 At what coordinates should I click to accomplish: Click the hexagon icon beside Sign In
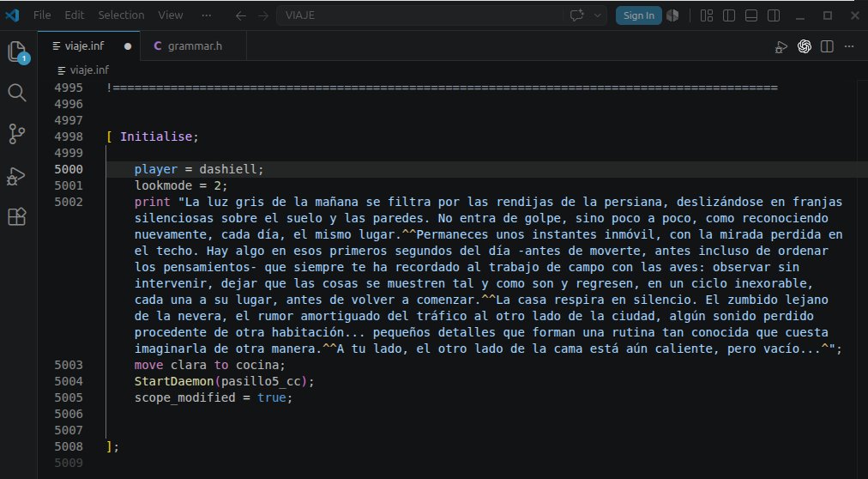click(672, 15)
